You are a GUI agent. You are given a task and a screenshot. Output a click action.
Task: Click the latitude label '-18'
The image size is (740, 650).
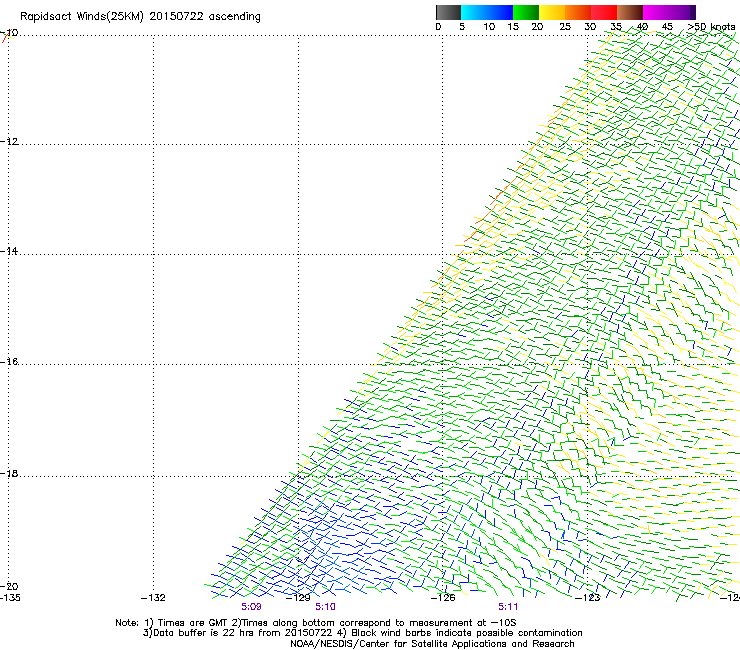tap(9, 473)
